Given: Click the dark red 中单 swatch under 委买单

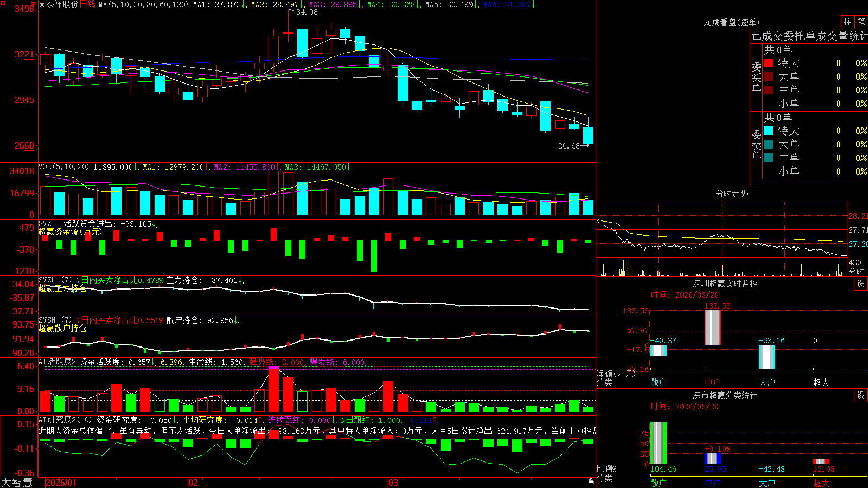Looking at the screenshot, I should pyautogui.click(x=768, y=89).
